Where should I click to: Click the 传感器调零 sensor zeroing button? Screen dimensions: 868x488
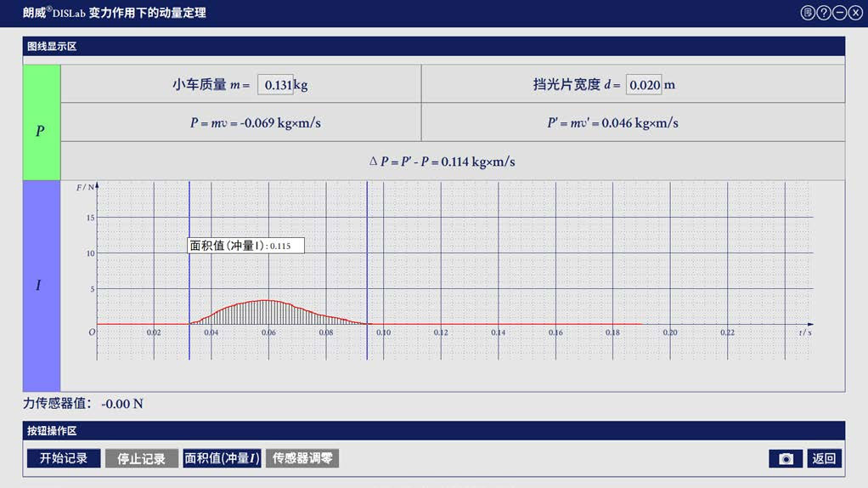pyautogui.click(x=302, y=459)
